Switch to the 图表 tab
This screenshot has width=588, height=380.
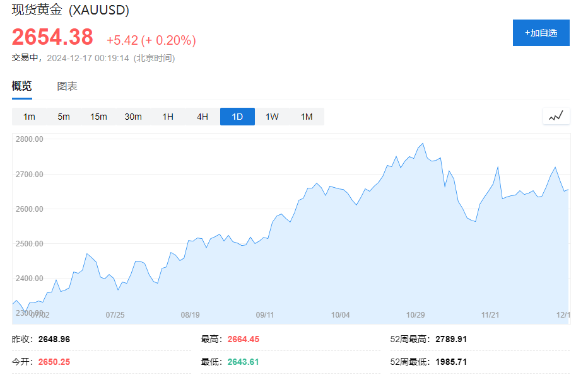click(x=67, y=86)
